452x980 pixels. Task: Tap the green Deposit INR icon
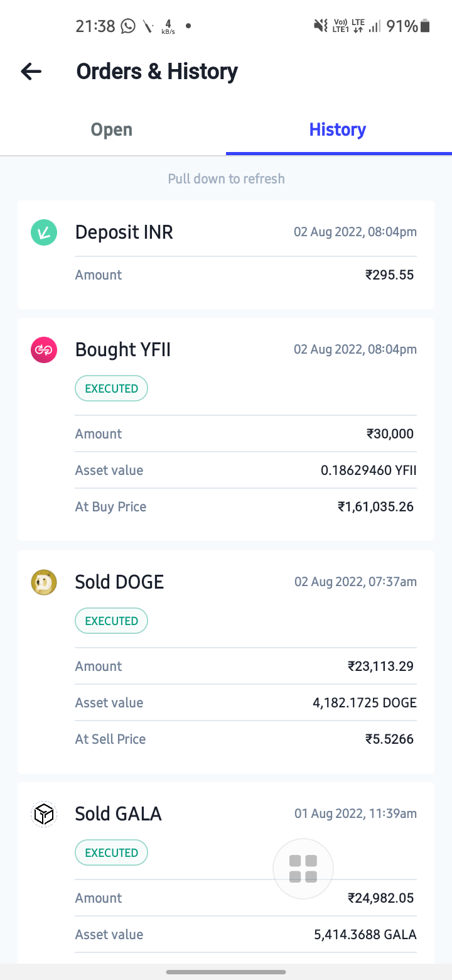(x=44, y=232)
